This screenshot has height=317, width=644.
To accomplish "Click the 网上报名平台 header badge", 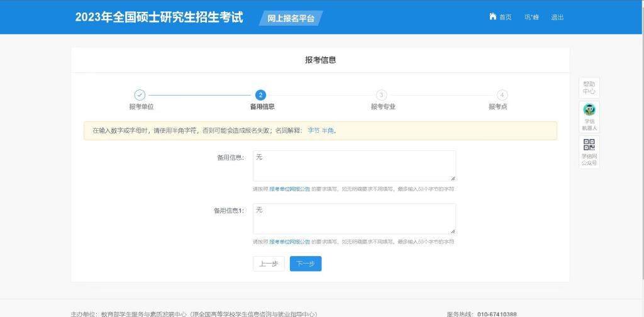I will [291, 18].
